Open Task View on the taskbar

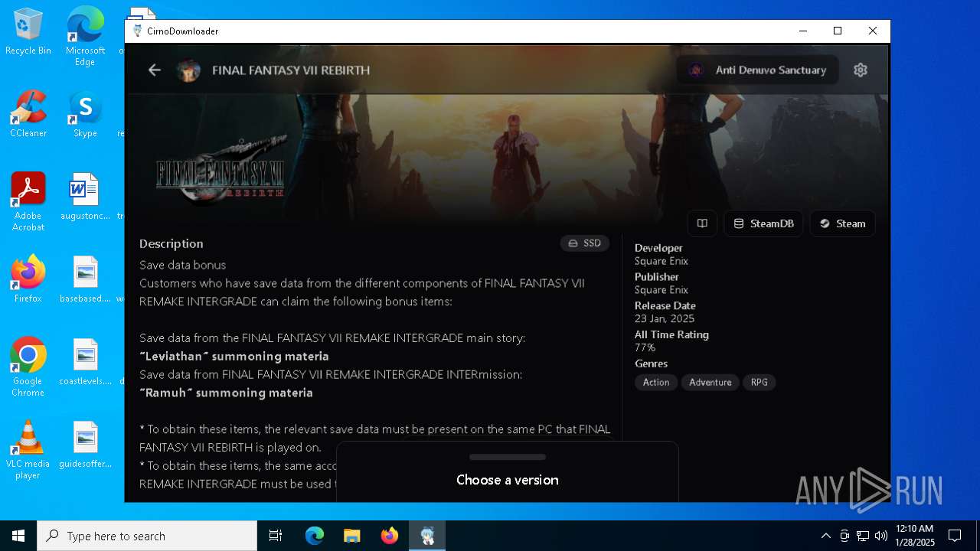(276, 536)
